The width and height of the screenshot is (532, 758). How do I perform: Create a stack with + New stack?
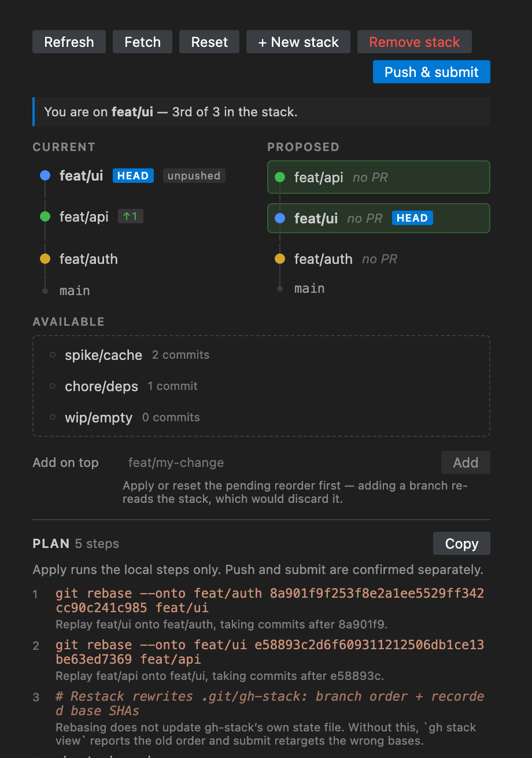click(x=298, y=42)
